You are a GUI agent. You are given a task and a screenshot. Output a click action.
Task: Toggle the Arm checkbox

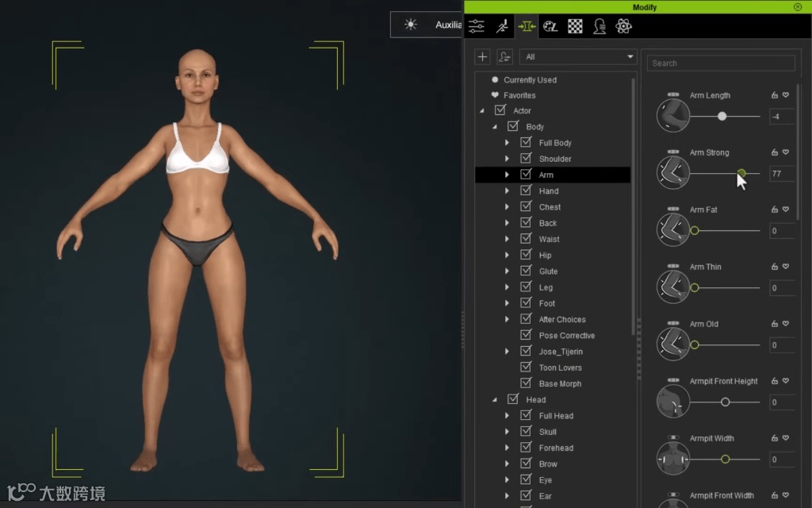click(526, 174)
